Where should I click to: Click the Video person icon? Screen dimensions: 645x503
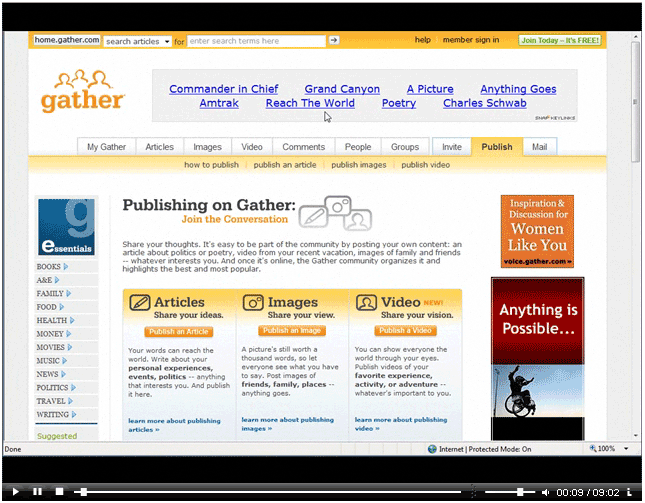coord(366,303)
